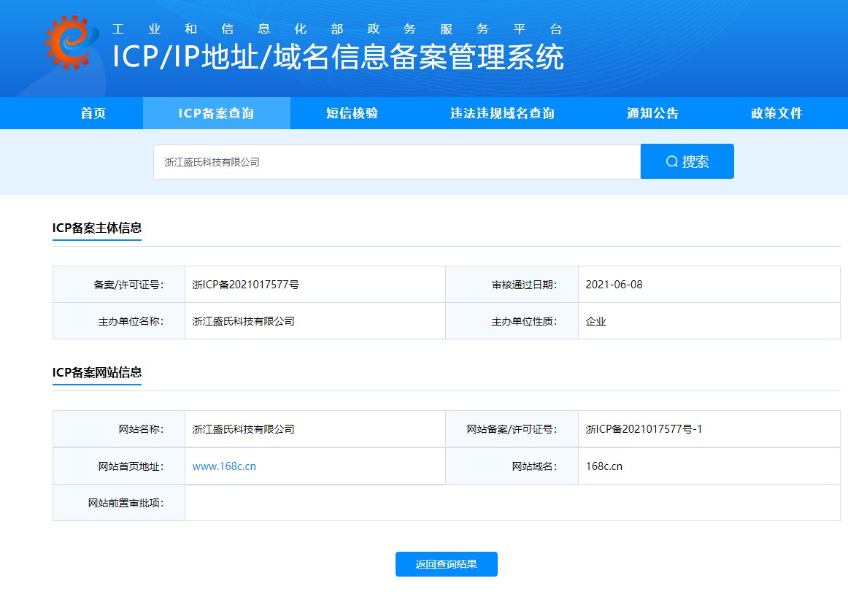Click the magnifier icon in the 搜索 button
848x616 pixels.
(x=672, y=162)
